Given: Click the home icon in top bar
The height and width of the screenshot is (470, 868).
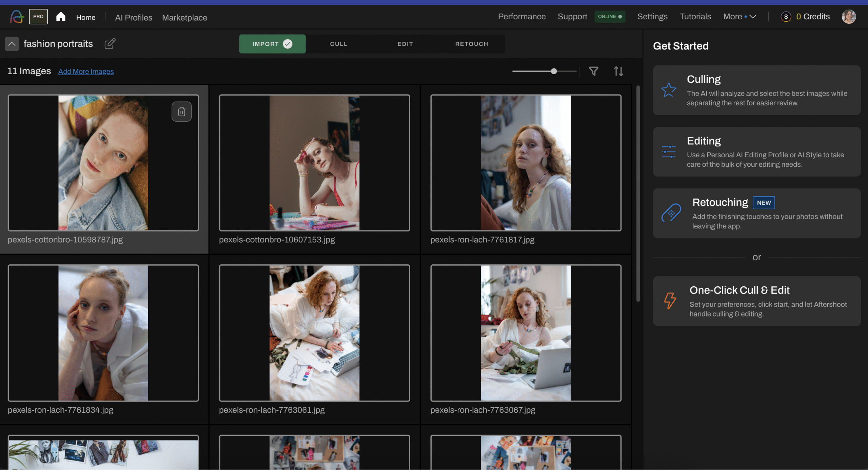Looking at the screenshot, I should 61,17.
